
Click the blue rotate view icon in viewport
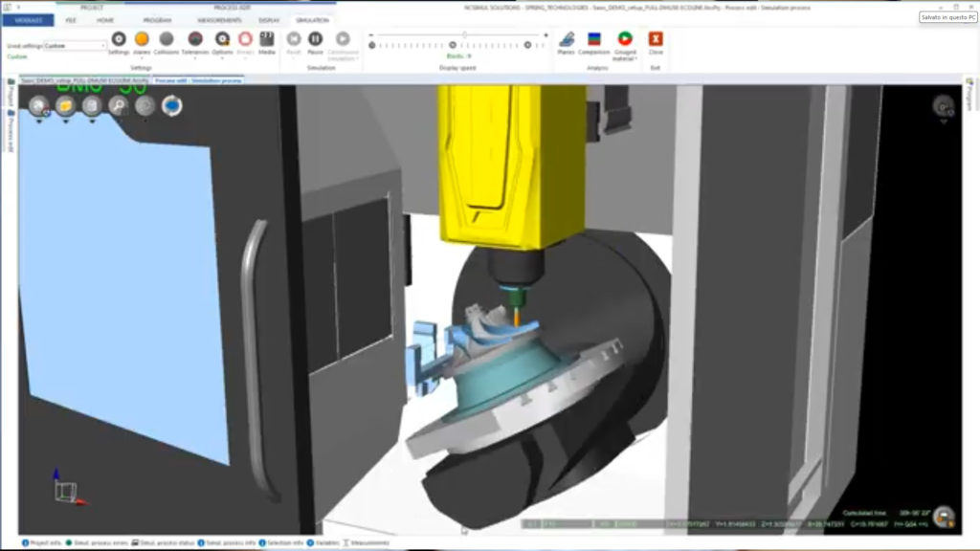click(172, 106)
